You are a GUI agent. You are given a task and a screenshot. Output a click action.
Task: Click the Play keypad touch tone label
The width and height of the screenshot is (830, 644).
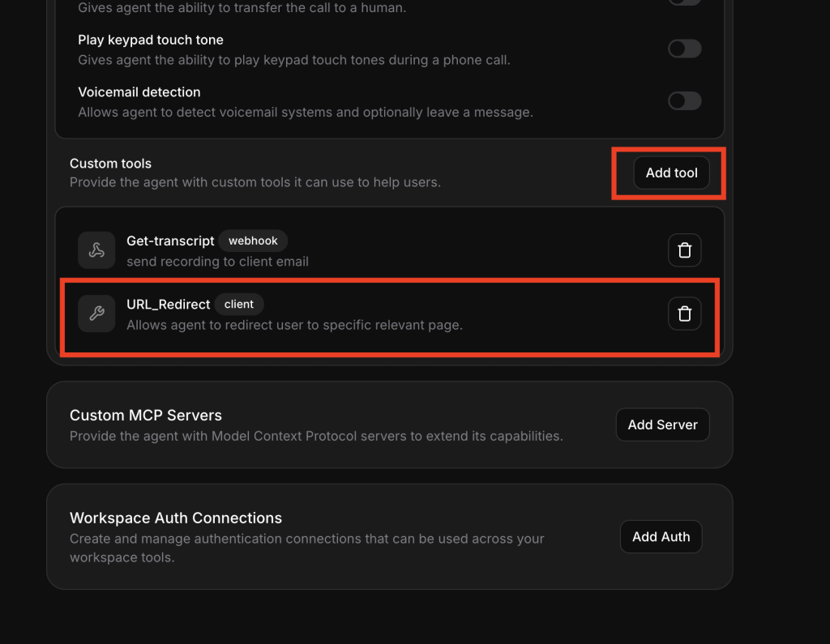151,40
